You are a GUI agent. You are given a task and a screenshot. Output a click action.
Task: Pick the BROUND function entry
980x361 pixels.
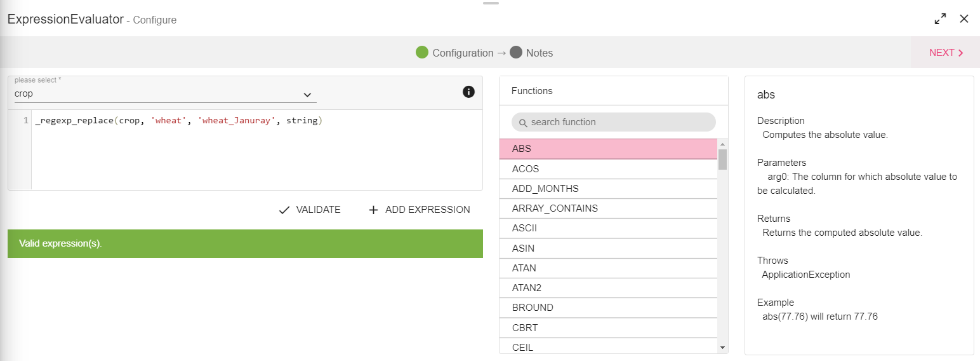click(x=608, y=308)
